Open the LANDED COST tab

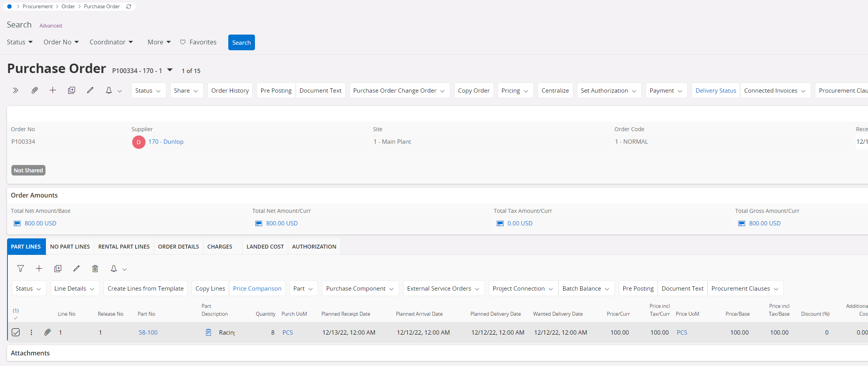point(265,247)
